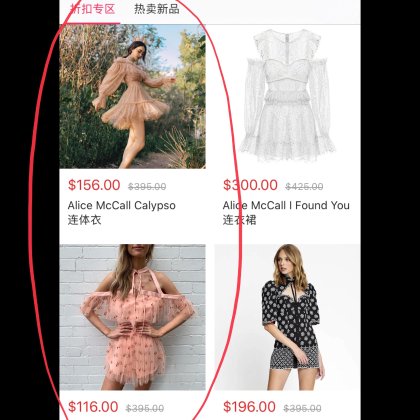
Task: Open the black patterned playsuit photo
Action: click(287, 317)
